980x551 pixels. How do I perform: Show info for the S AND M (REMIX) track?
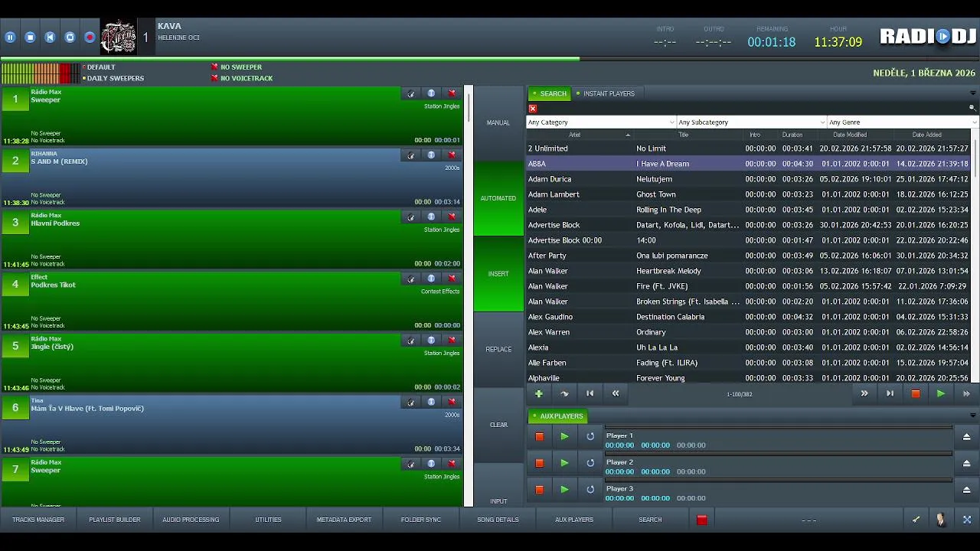pyautogui.click(x=431, y=155)
